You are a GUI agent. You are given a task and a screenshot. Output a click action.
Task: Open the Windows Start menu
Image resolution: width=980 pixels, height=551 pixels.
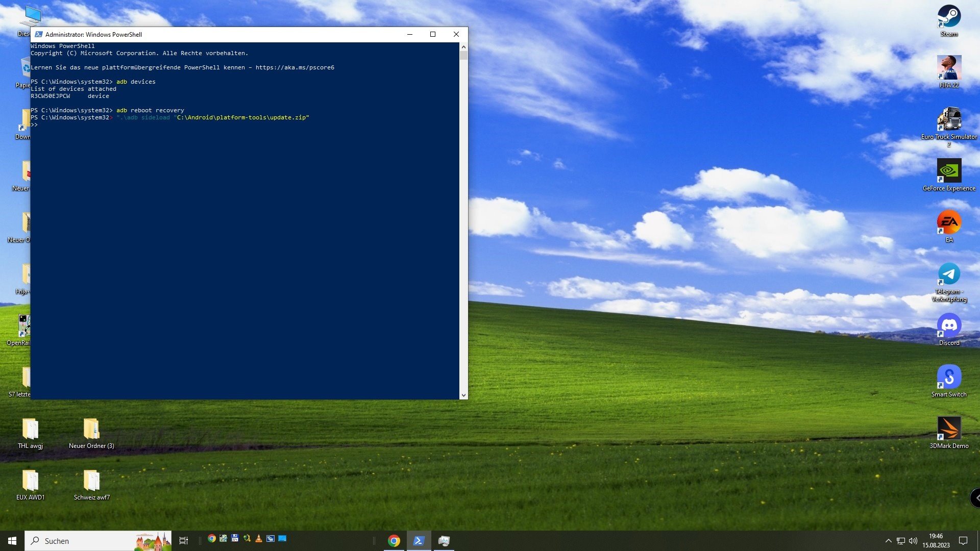tap(12, 541)
